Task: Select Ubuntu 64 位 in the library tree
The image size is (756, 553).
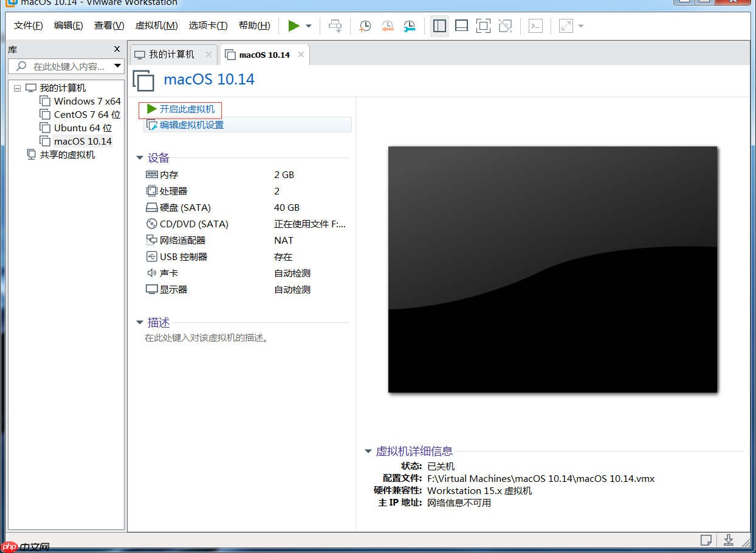Action: (81, 128)
